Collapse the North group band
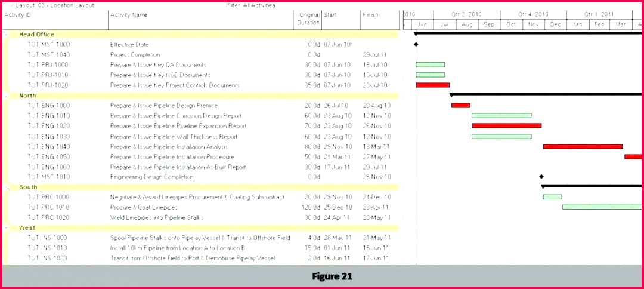The height and width of the screenshot is (289, 644). 6,96
